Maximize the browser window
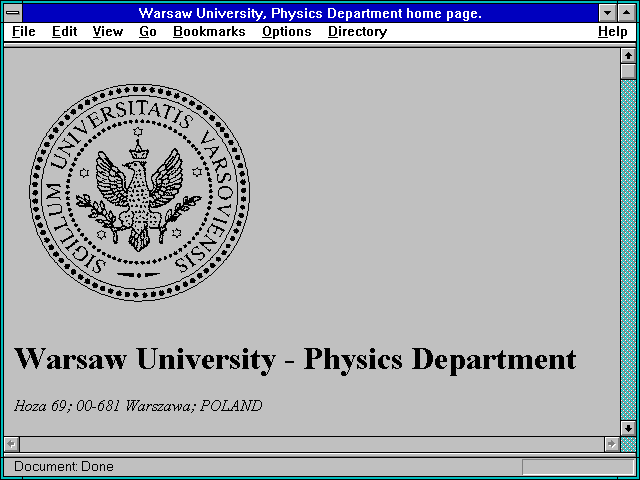 pyautogui.click(x=627, y=13)
